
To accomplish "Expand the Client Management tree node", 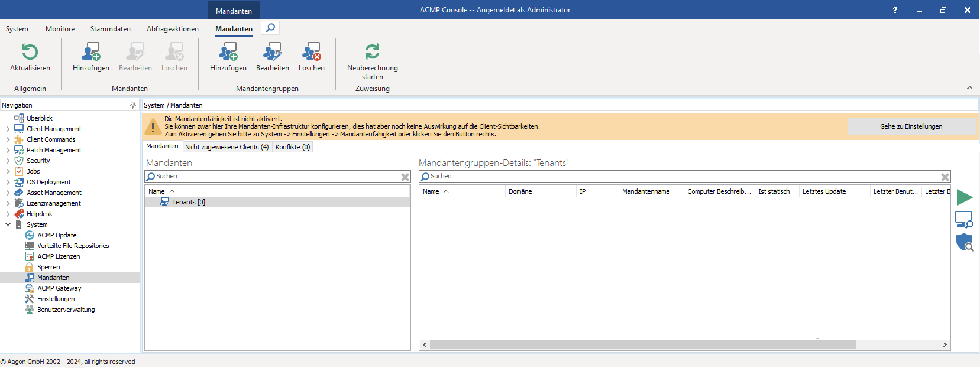I will 8,129.
